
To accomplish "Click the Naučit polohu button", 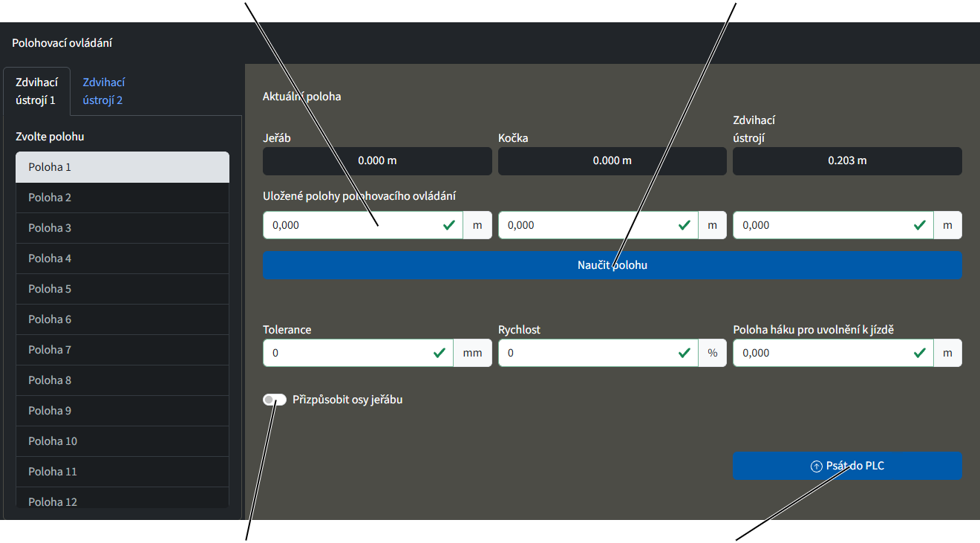I will (612, 265).
